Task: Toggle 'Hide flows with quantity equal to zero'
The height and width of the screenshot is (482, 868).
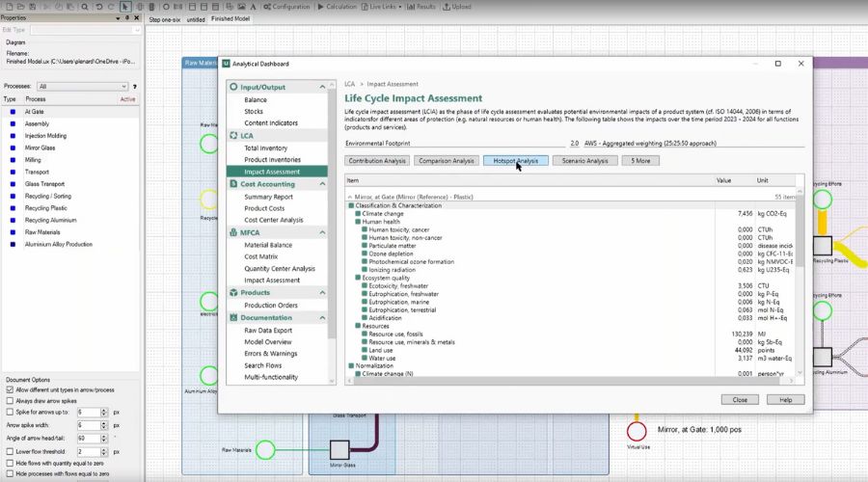Action: click(10, 463)
